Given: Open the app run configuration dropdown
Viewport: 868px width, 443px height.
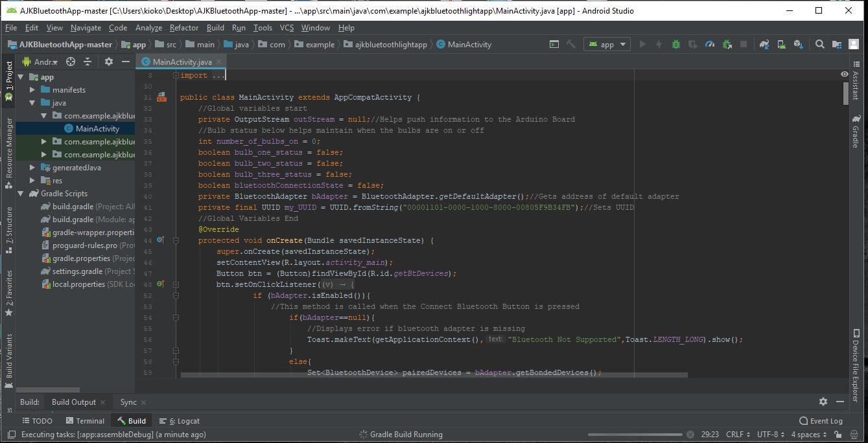Looking at the screenshot, I should [x=607, y=45].
